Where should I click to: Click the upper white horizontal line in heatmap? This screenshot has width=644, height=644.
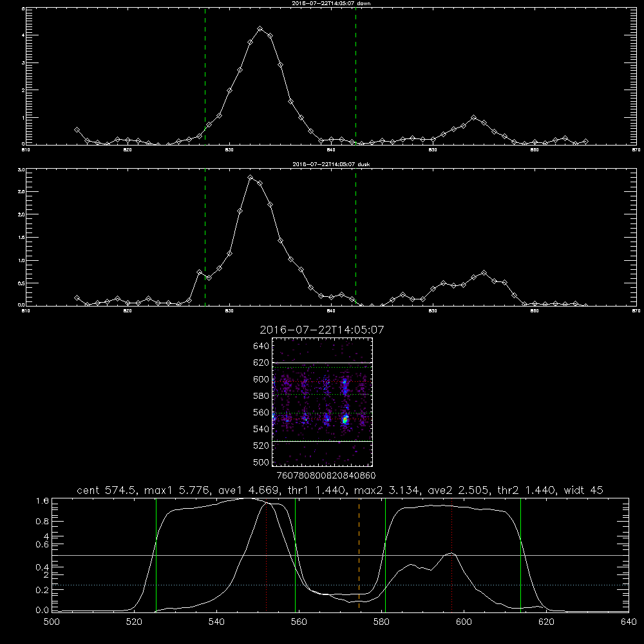pos(323,363)
